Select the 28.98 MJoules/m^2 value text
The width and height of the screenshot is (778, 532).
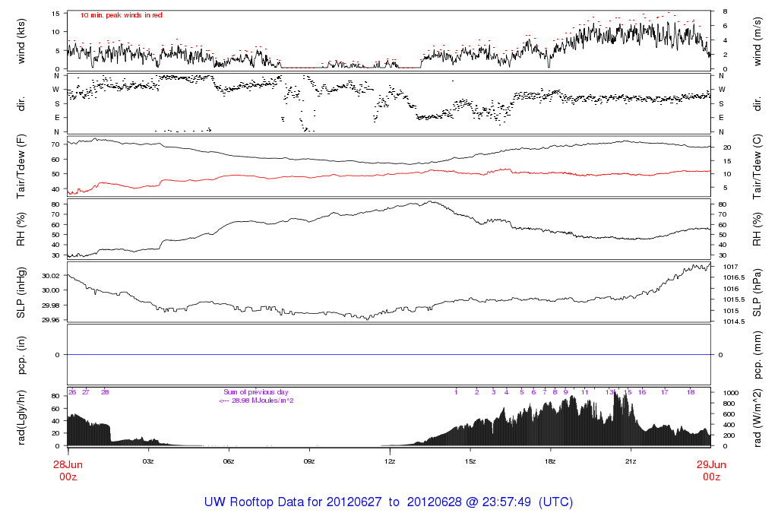[262, 401]
